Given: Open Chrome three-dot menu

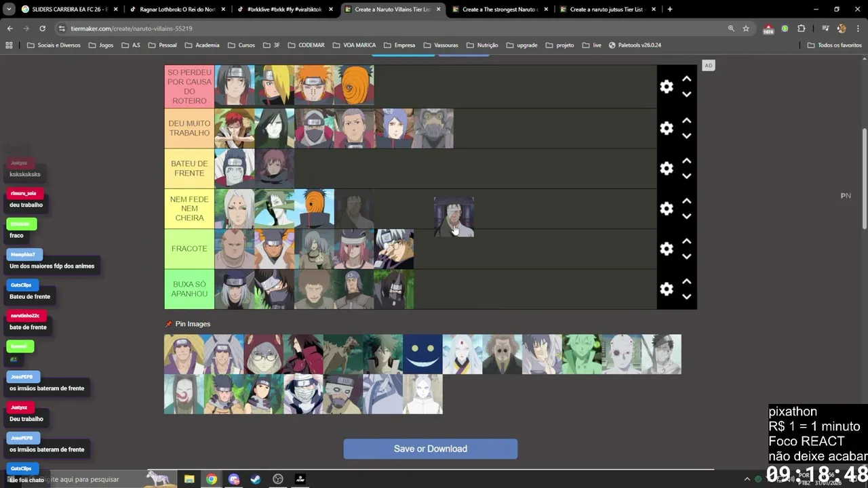Looking at the screenshot, I should tap(858, 28).
